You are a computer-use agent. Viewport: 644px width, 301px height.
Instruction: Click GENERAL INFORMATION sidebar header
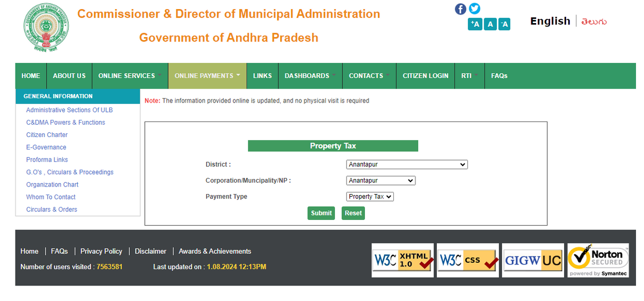(78, 96)
